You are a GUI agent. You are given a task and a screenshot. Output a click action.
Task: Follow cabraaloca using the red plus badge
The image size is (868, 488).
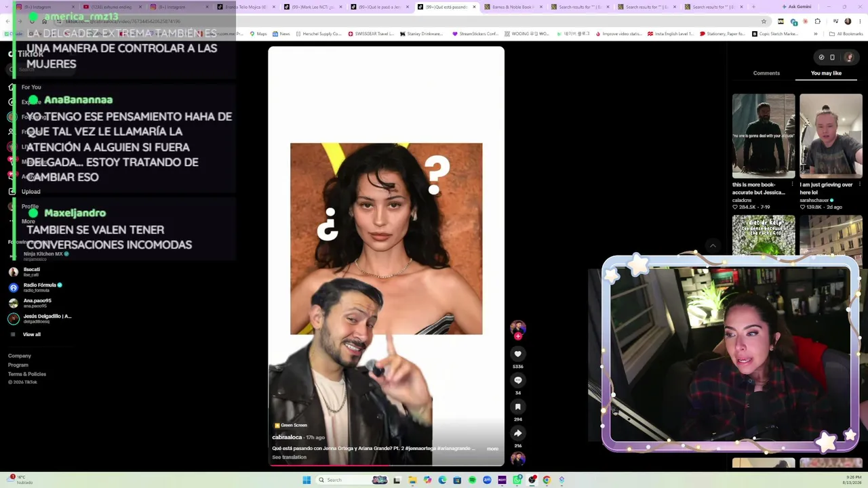point(518,336)
